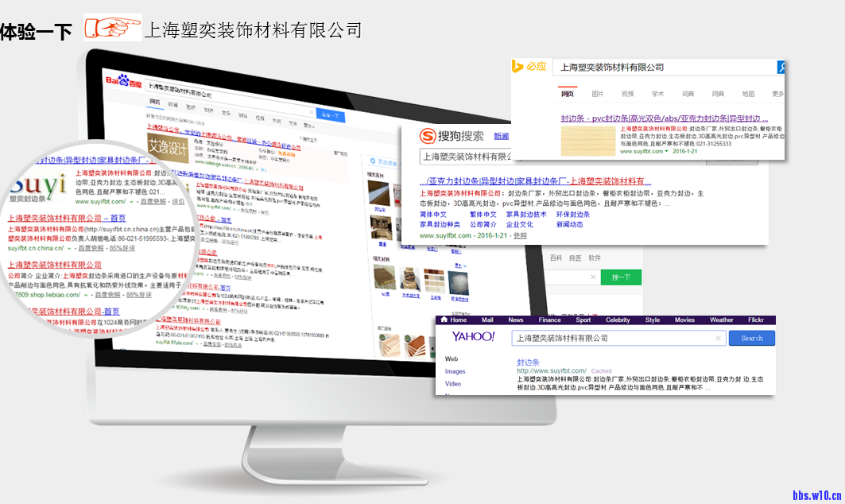845x504 pixels.
Task: Open Bing's 更多 menu at tab row end
Action: point(777,94)
